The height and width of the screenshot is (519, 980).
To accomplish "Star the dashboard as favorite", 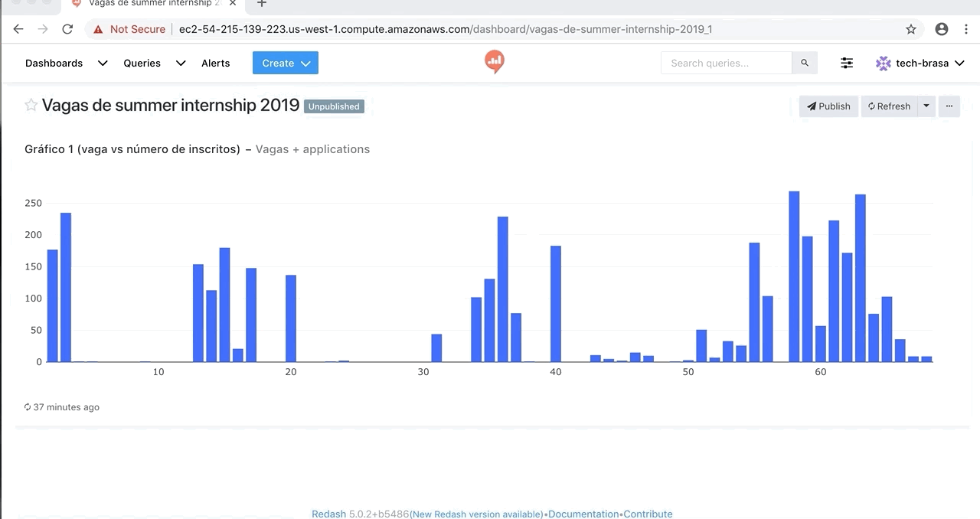I will click(31, 106).
